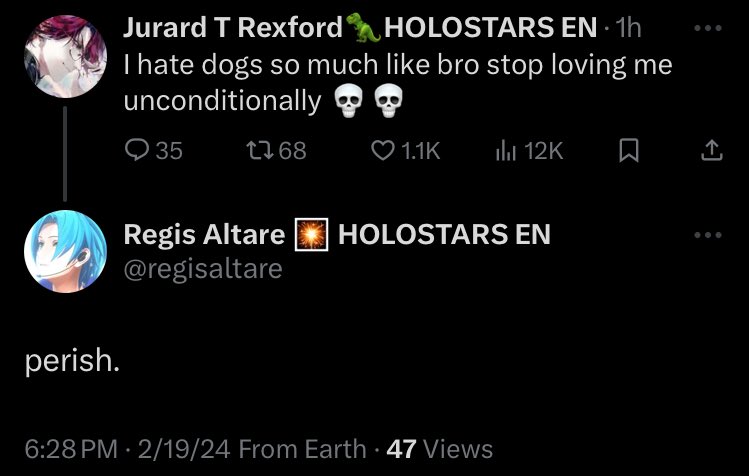Image resolution: width=749 pixels, height=476 pixels.
Task: Click the Jurard T Rexford display name
Action: (233, 27)
